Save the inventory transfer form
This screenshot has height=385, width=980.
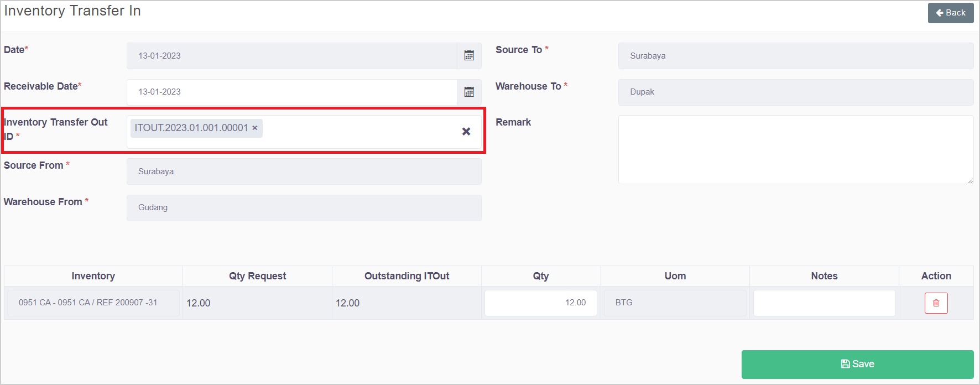[x=857, y=364]
